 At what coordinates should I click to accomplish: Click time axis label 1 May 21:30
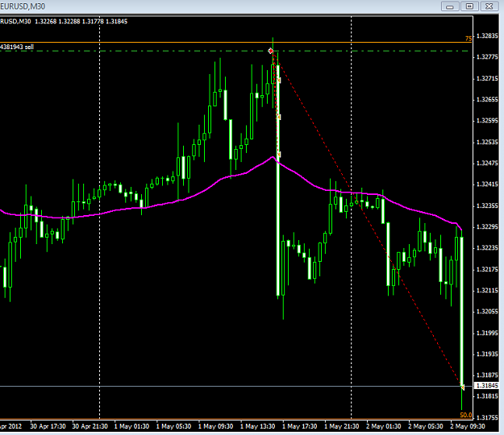pos(342,426)
